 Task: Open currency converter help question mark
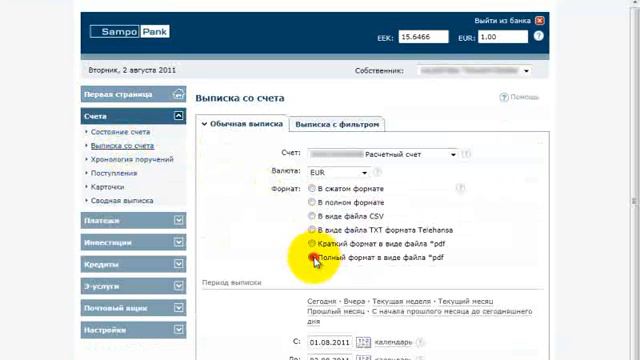coord(538,36)
